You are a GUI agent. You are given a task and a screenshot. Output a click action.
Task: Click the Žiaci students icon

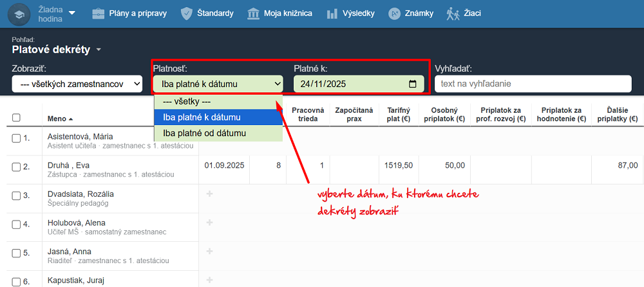453,14
